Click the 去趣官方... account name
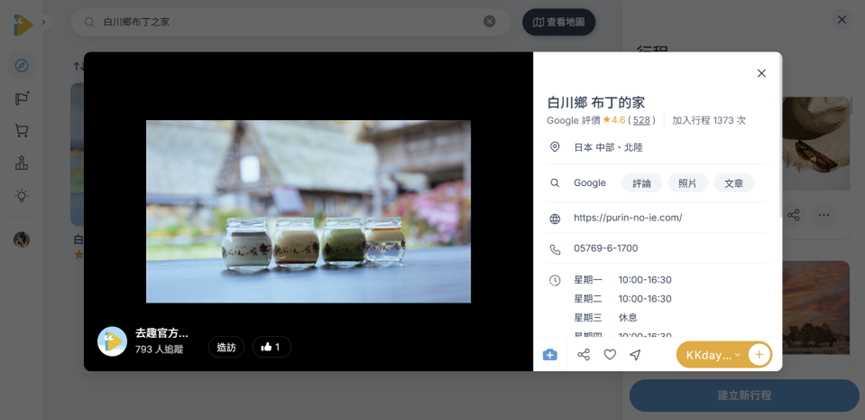 162,333
